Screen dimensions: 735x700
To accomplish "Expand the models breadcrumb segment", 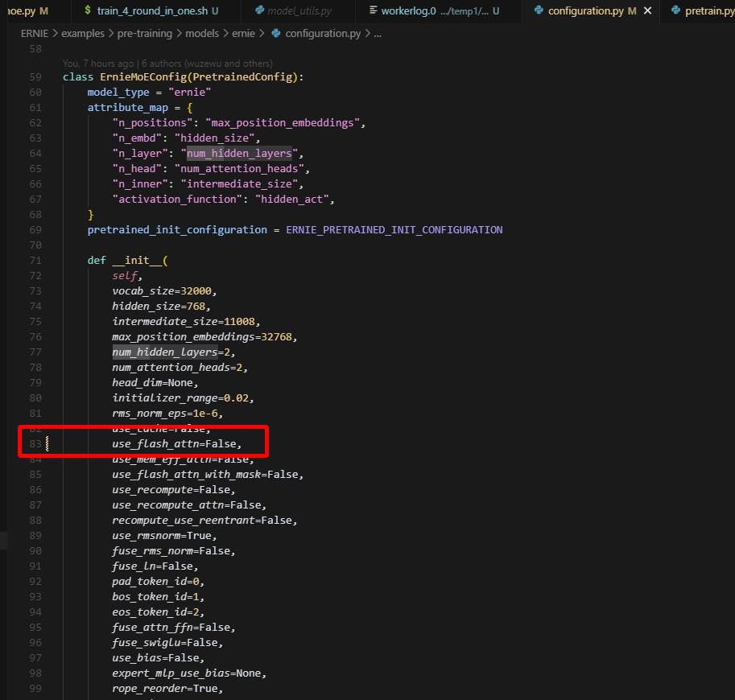I will tap(201, 33).
